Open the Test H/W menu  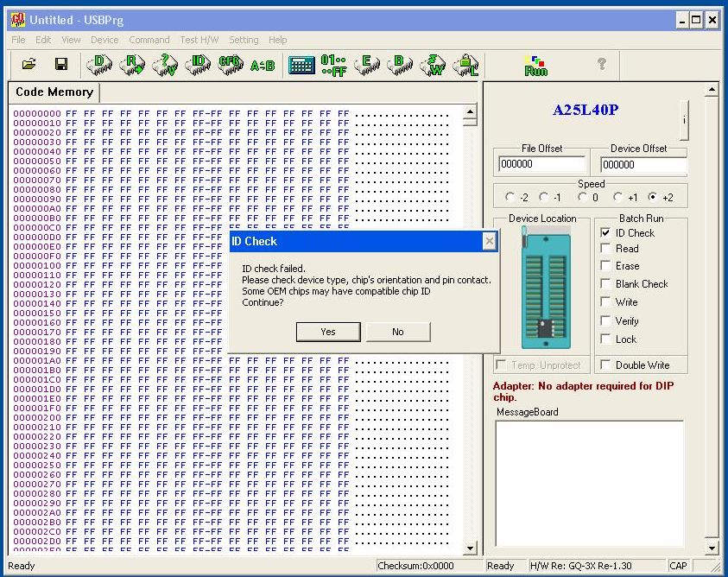click(x=199, y=40)
